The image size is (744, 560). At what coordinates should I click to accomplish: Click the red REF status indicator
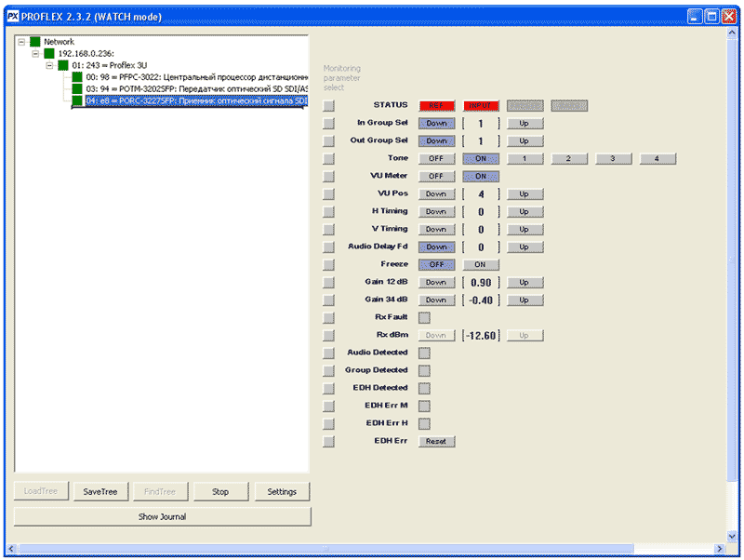[x=436, y=105]
